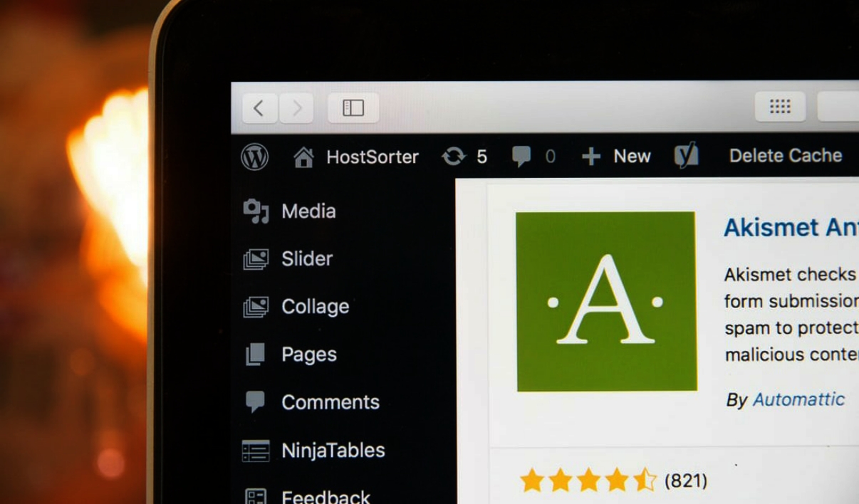Click the Comments sidebar bubble icon
The height and width of the screenshot is (504, 859).
(x=255, y=402)
